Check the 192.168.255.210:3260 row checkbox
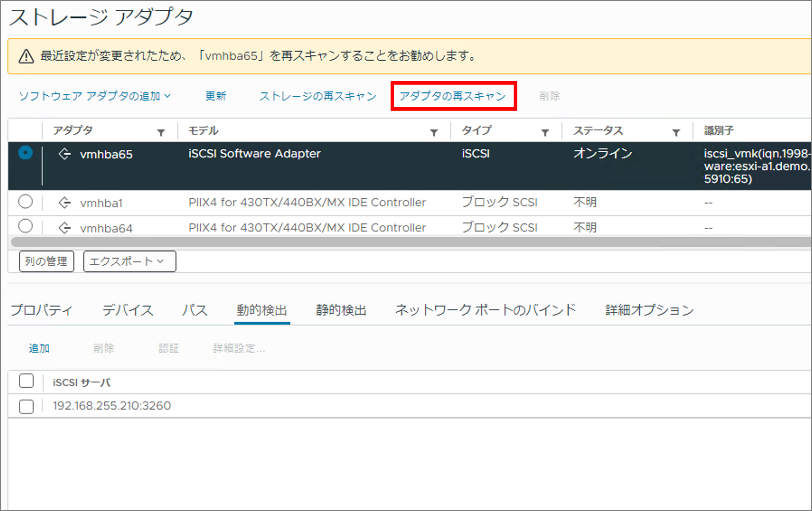812x511 pixels. click(x=26, y=406)
